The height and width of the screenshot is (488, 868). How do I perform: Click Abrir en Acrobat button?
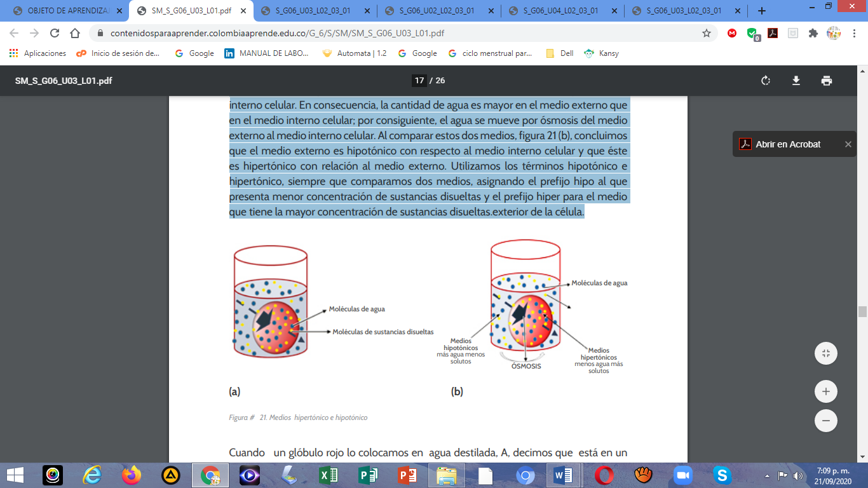tap(780, 144)
